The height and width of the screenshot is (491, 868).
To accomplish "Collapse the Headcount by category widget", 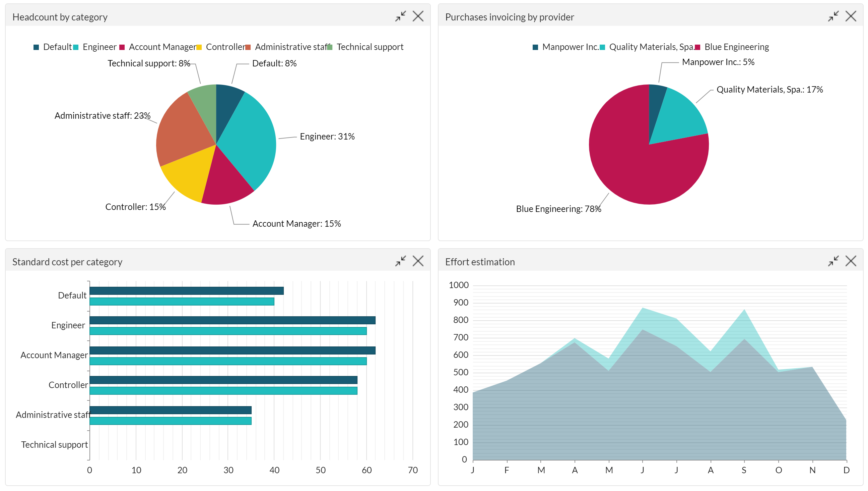I will click(x=400, y=16).
